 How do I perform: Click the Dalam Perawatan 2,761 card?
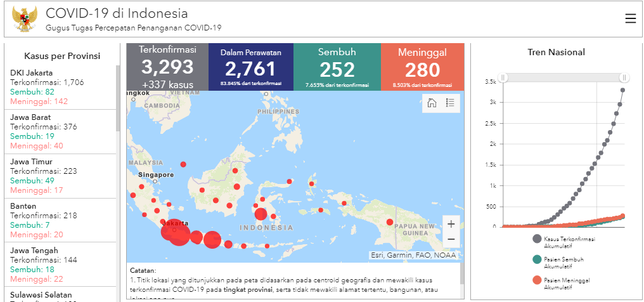click(251, 67)
